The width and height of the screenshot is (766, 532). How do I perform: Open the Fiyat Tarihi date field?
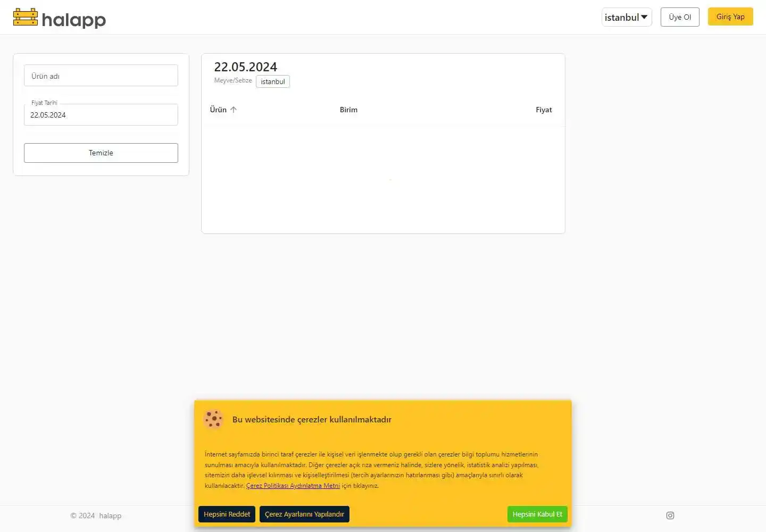tap(101, 115)
